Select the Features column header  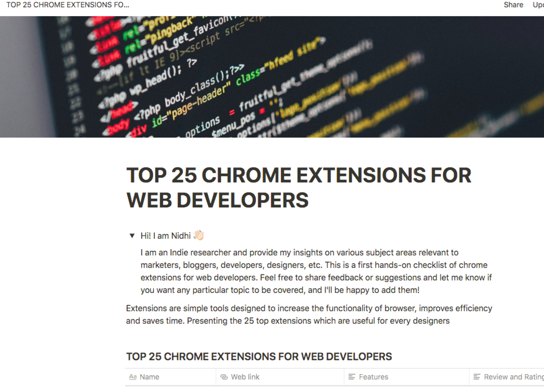[407, 377]
